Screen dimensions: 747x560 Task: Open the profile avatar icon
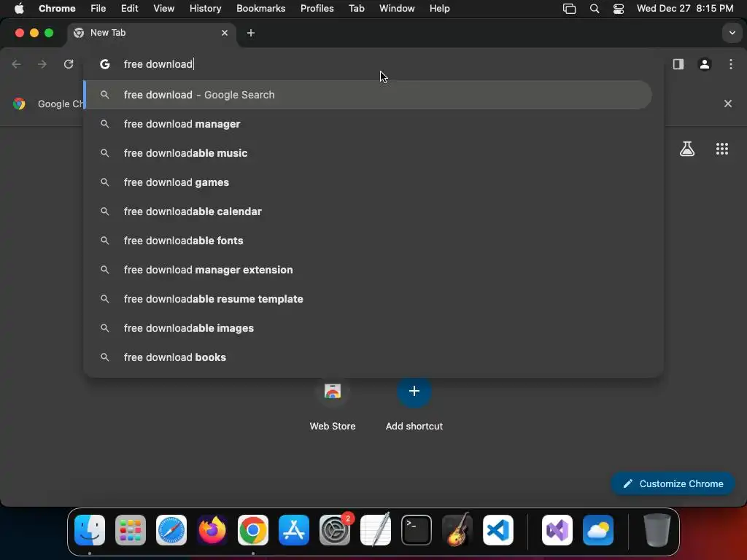pyautogui.click(x=705, y=64)
